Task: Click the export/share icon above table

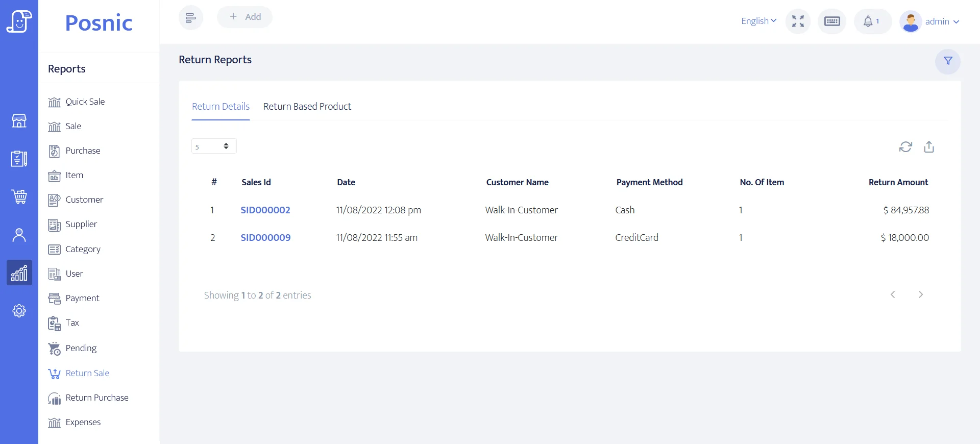Action: pos(929,147)
